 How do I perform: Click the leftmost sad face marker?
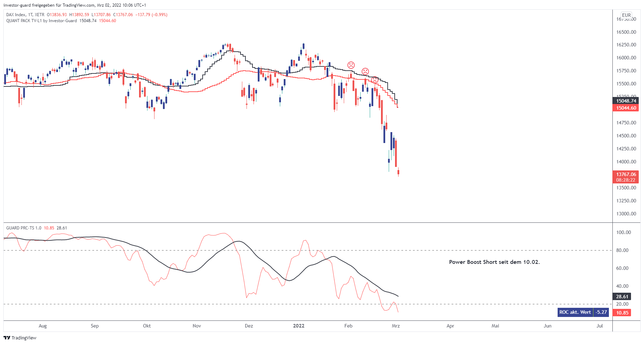pyautogui.click(x=351, y=65)
